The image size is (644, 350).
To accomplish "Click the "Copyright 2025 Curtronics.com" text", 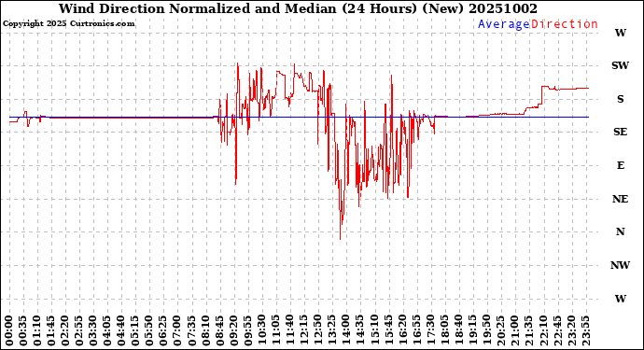I will tap(68, 24).
